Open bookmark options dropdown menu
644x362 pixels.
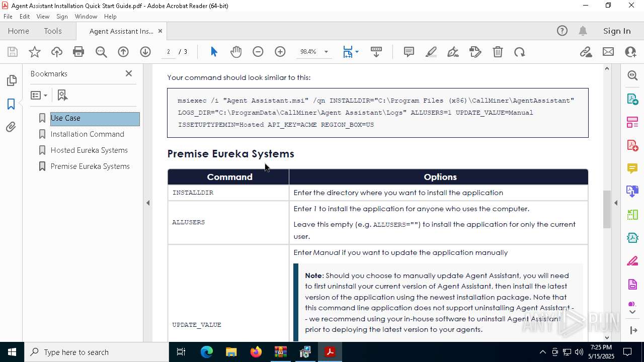[x=39, y=95]
